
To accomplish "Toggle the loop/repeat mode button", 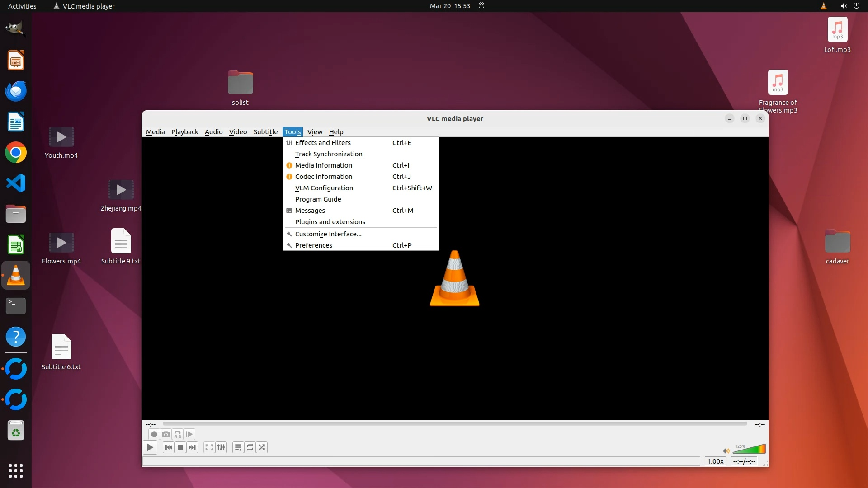I will click(x=250, y=447).
